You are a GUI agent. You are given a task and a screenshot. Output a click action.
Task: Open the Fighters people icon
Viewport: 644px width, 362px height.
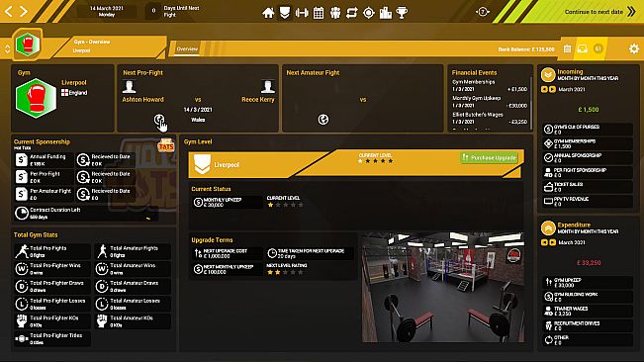[x=335, y=13]
